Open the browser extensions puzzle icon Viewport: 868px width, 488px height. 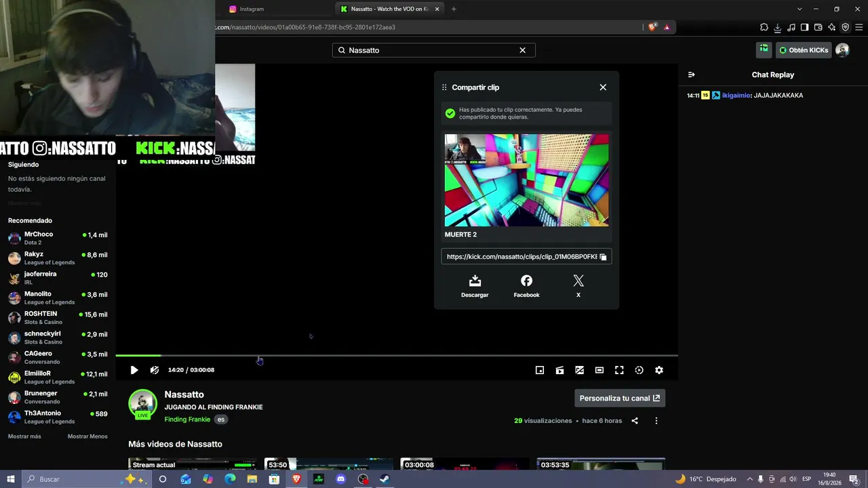point(764,27)
